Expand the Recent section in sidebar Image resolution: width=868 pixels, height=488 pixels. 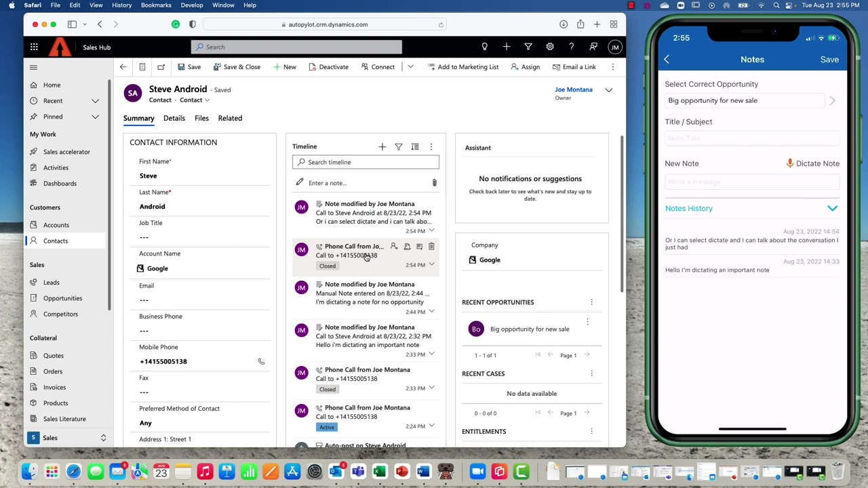pos(95,101)
